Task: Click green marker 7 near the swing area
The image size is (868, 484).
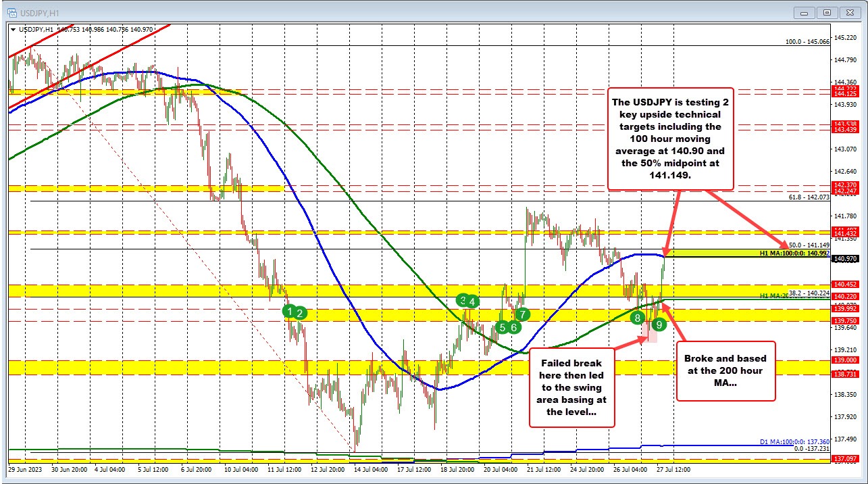Action: 521,314
